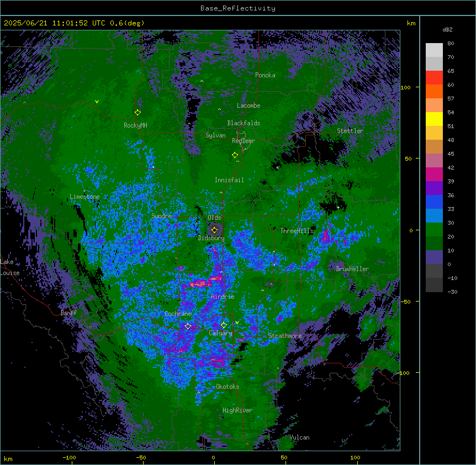Screen dimensions: 476x465
Task: Click the Innisfail city label
Action: pyautogui.click(x=229, y=180)
